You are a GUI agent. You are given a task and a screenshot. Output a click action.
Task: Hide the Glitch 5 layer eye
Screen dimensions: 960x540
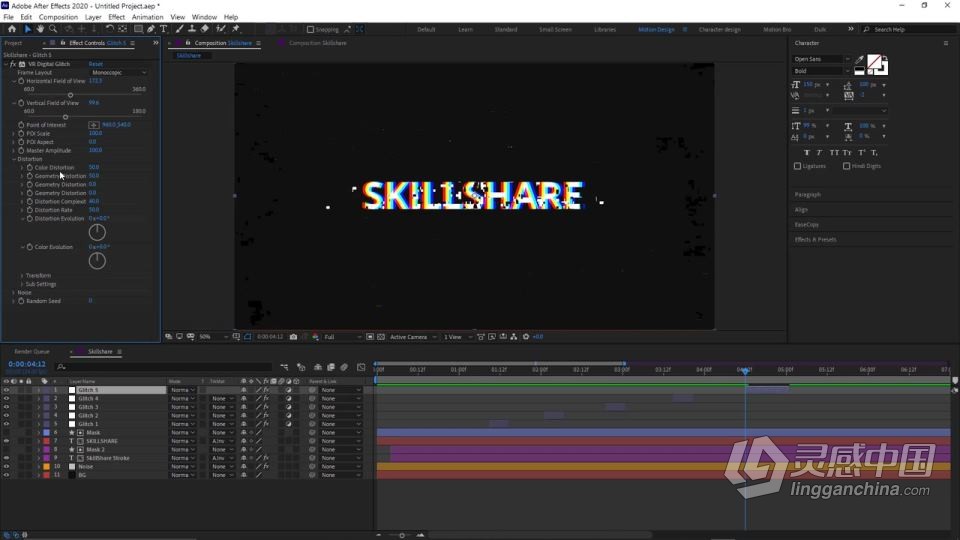(6, 390)
